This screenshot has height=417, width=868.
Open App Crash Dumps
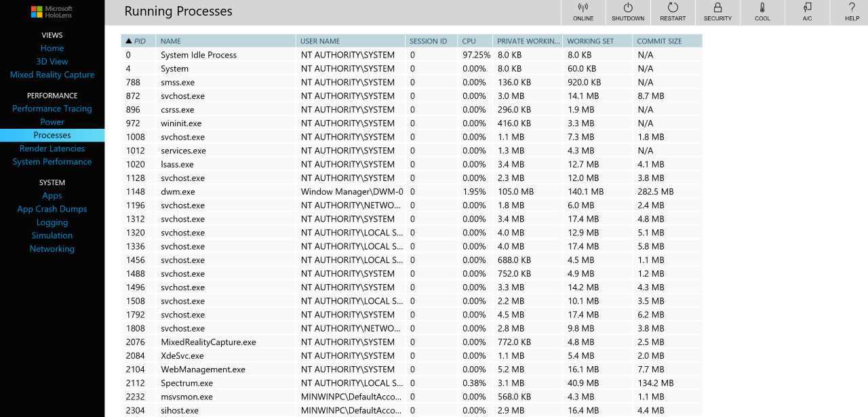(x=52, y=209)
